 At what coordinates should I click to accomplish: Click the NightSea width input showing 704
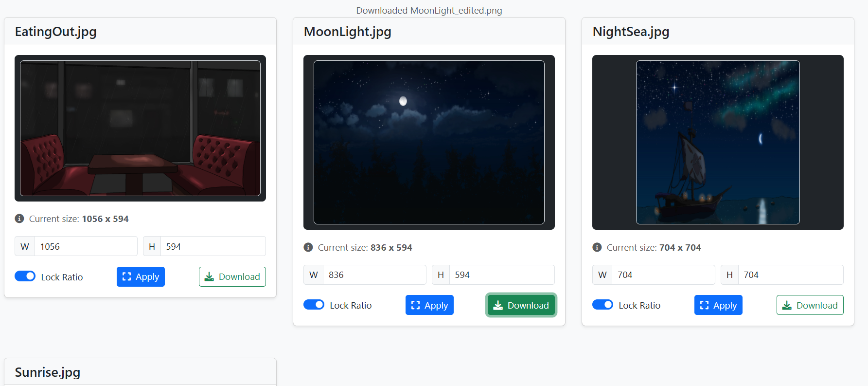[x=663, y=275]
